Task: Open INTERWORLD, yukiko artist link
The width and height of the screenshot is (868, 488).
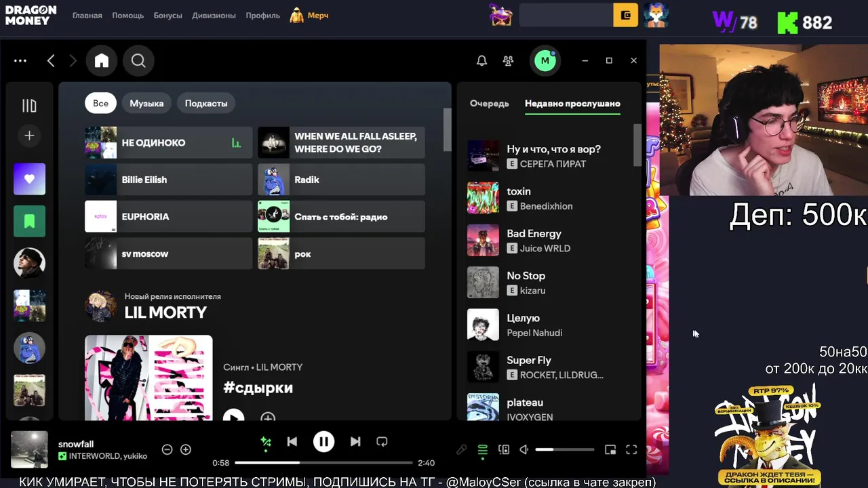Action: (x=108, y=456)
